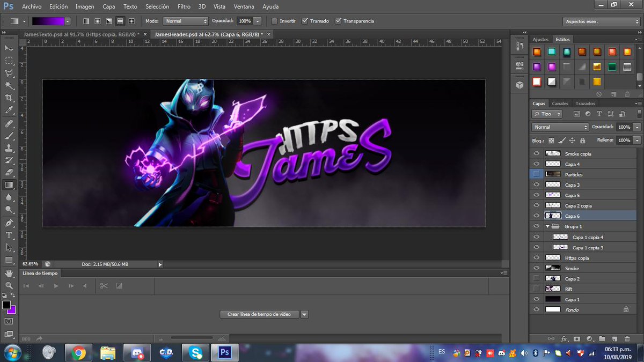Open the History panel icon
The image size is (644, 362).
(519, 47)
